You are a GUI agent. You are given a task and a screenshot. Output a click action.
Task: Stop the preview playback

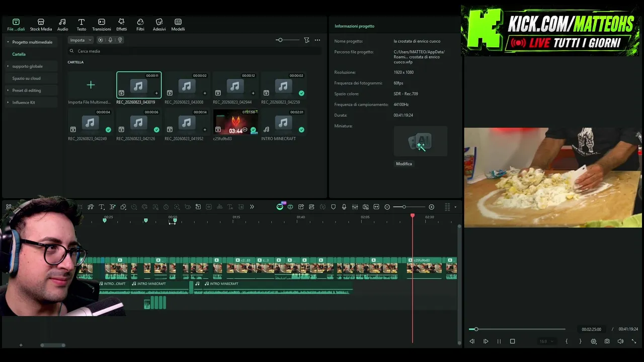coord(513,341)
